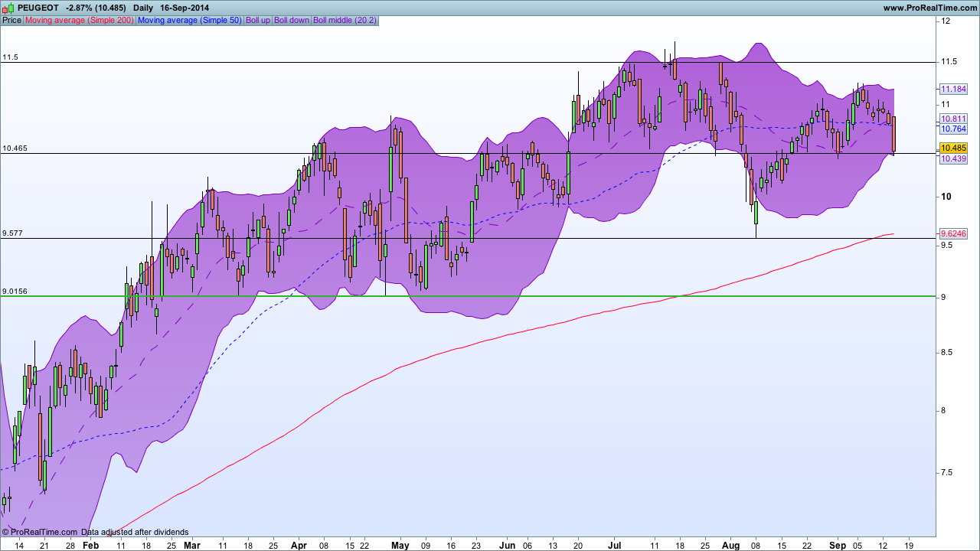Click the Boll middle (20 2) label

click(345, 20)
